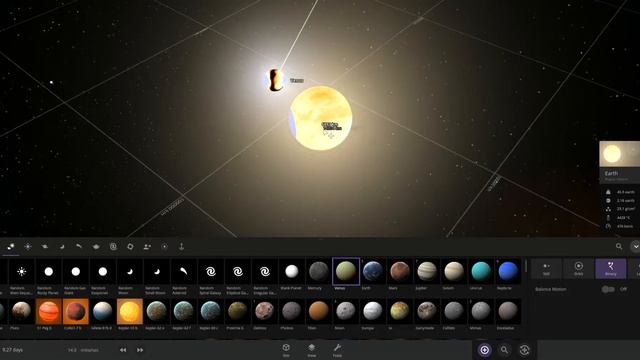The height and width of the screenshot is (360, 640).
Task: Select the Venus thumbnail
Action: pos(346,271)
